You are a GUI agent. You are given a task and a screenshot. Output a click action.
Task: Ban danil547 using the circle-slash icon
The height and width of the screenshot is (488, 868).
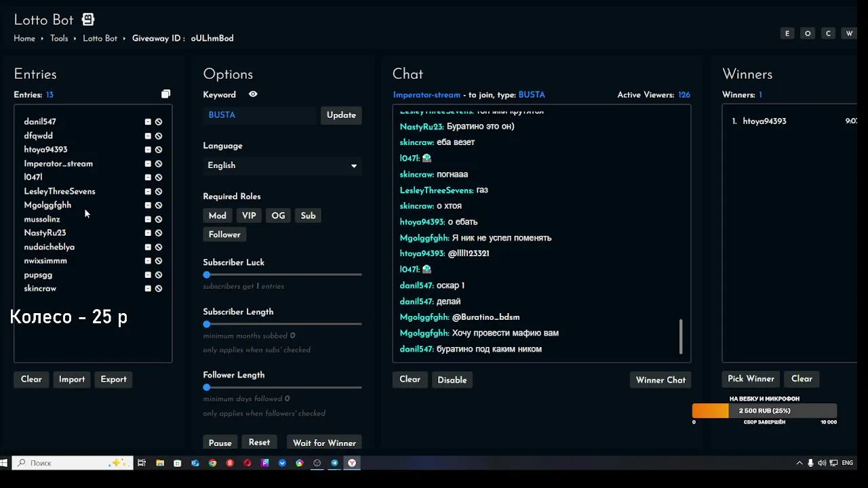pyautogui.click(x=159, y=122)
